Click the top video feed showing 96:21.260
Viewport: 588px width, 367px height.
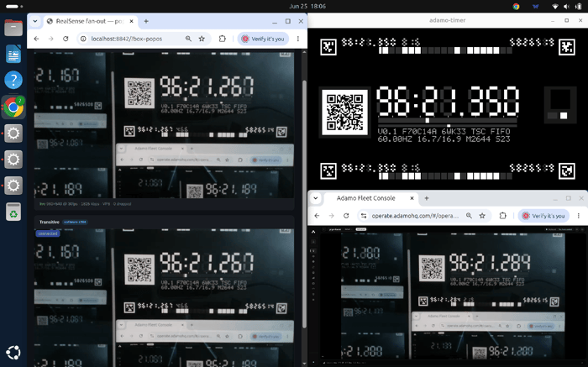[164, 125]
